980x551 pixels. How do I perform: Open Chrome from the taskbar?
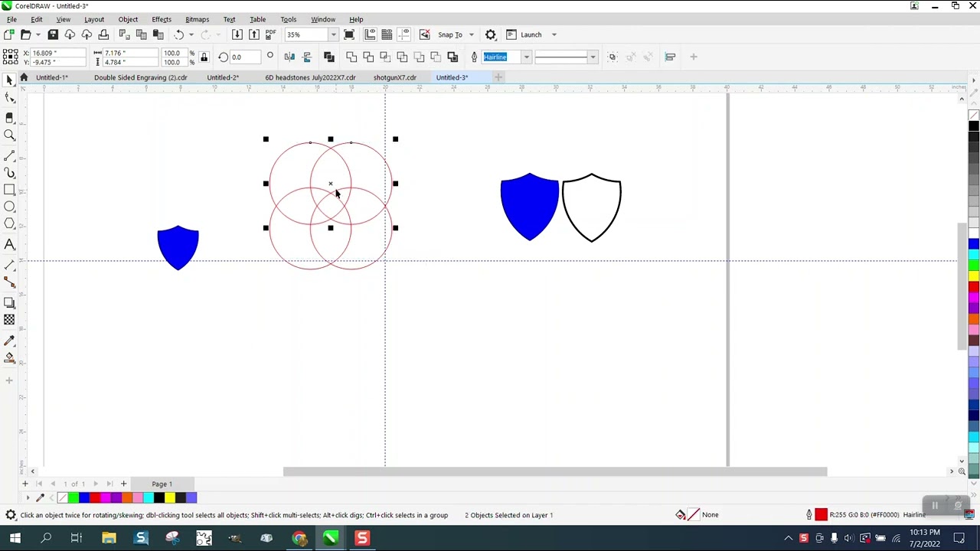point(299,539)
